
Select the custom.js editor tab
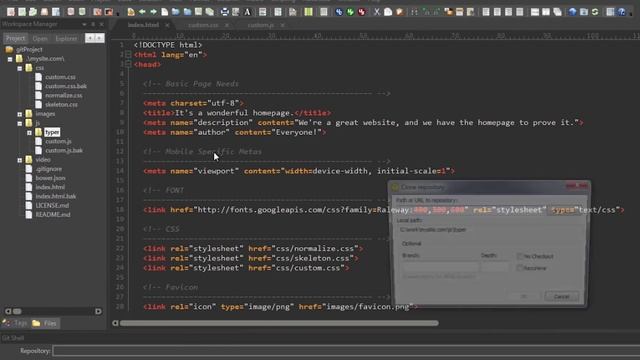pos(260,25)
